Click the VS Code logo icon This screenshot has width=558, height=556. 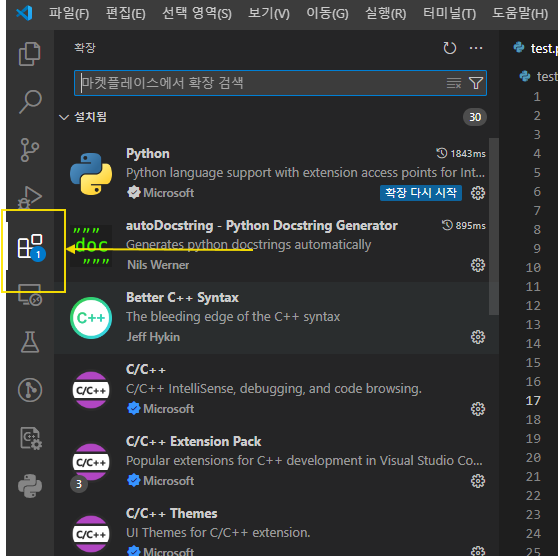coord(24,13)
